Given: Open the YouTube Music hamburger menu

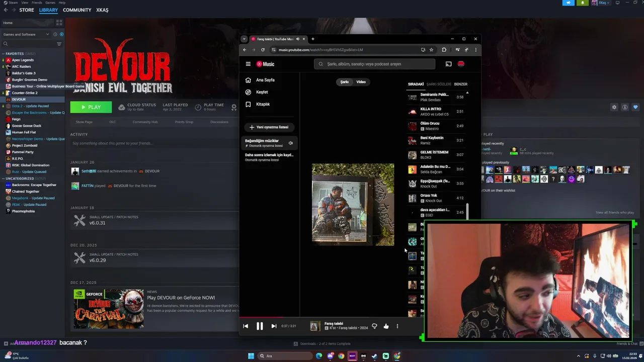Looking at the screenshot, I should coord(248,64).
